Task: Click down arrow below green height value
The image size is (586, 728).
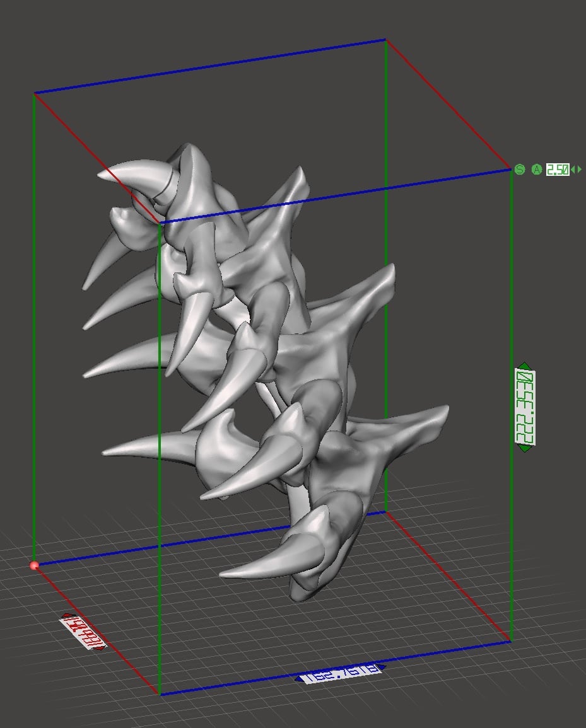Action: 525,449
